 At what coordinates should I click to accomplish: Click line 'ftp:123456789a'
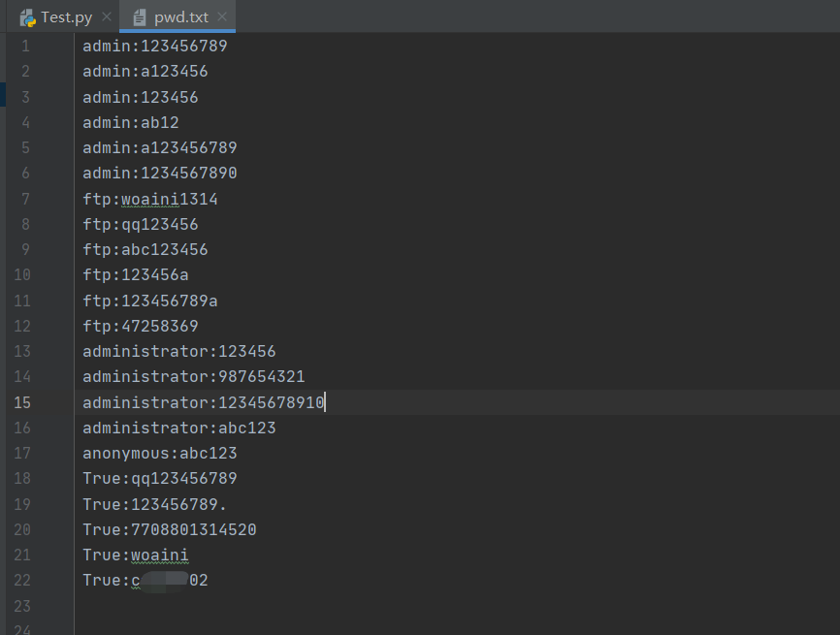coord(150,301)
